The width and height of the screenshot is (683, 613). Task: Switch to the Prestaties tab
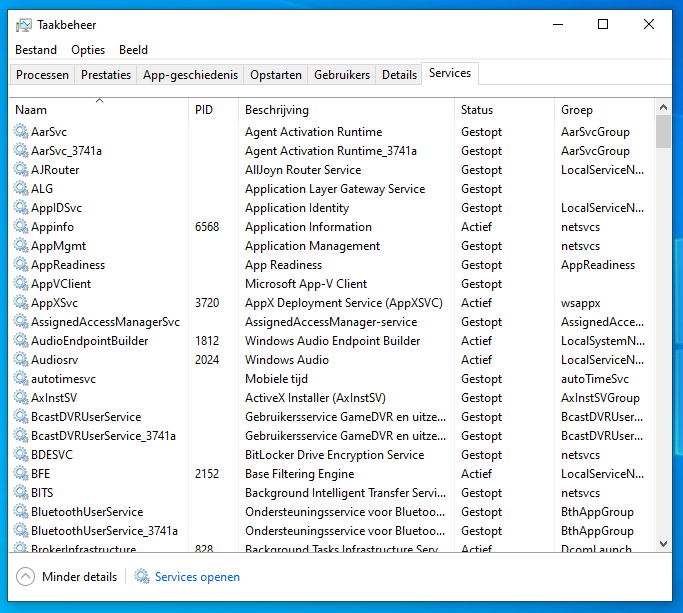[x=106, y=75]
